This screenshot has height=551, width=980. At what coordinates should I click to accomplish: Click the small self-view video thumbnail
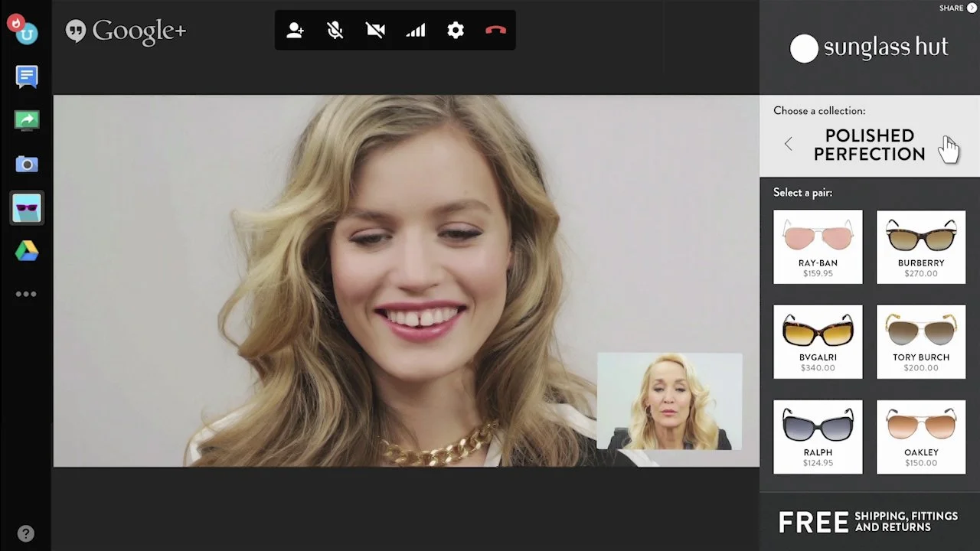pyautogui.click(x=670, y=401)
